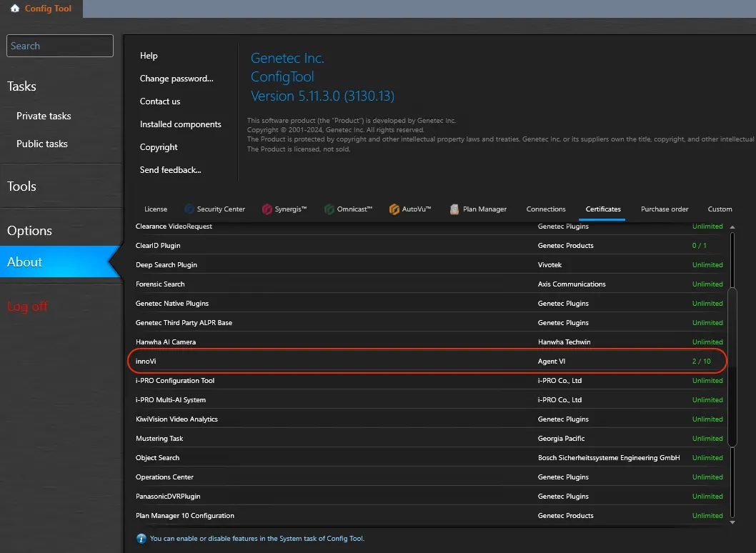Click the certificates list scrollbar thumb
The height and width of the screenshot is (553, 756).
point(732,367)
